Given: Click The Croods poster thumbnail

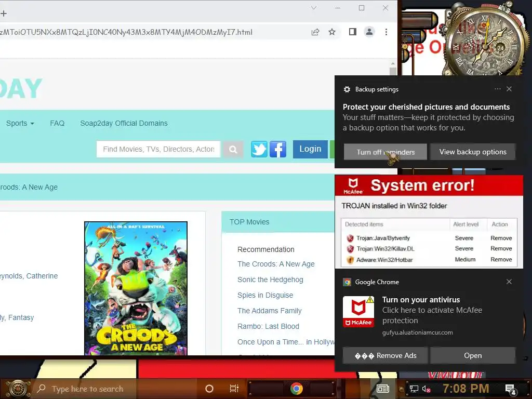Looking at the screenshot, I should pyautogui.click(x=136, y=288).
